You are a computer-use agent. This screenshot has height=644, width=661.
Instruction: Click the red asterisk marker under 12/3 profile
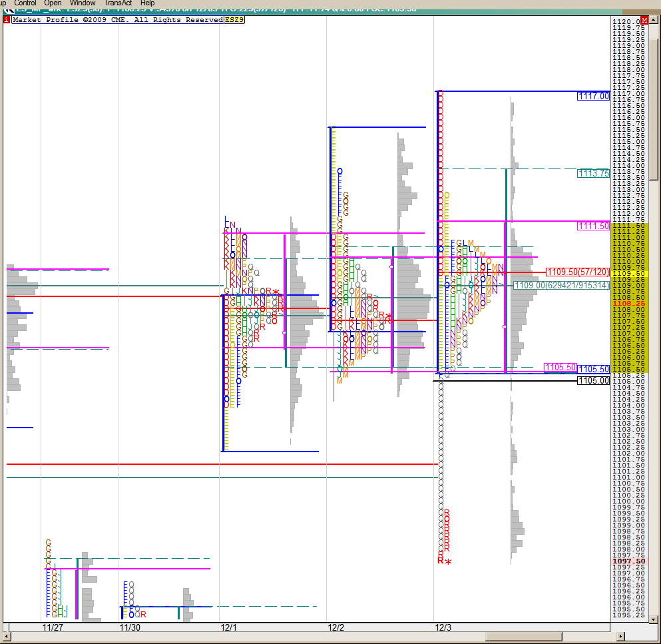point(448,563)
